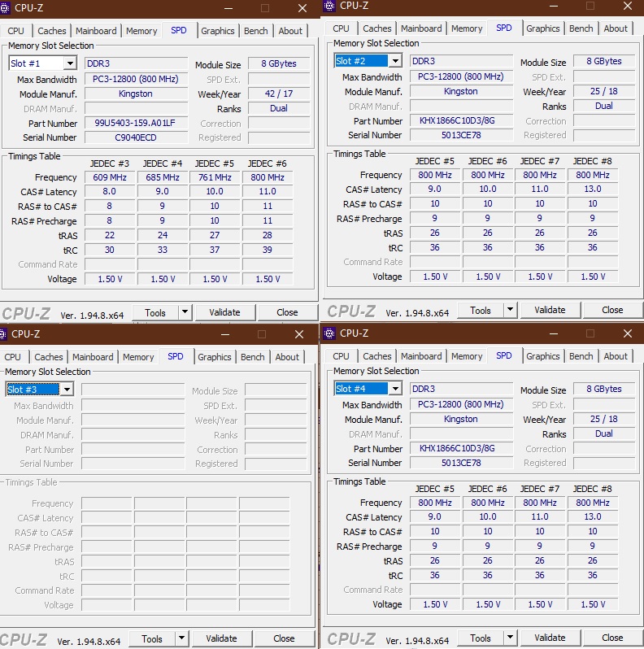Open Mainboard tab in Slot #2 window
The width and height of the screenshot is (644, 649).
click(421, 28)
